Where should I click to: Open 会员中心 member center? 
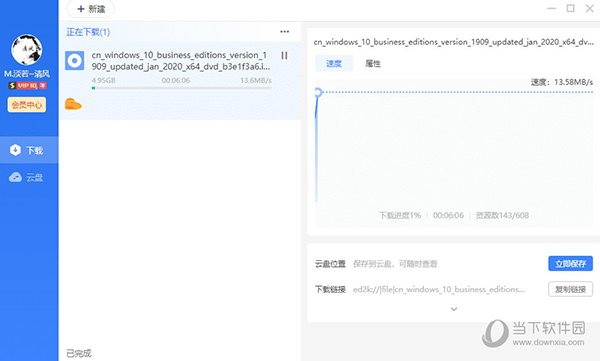[x=27, y=105]
